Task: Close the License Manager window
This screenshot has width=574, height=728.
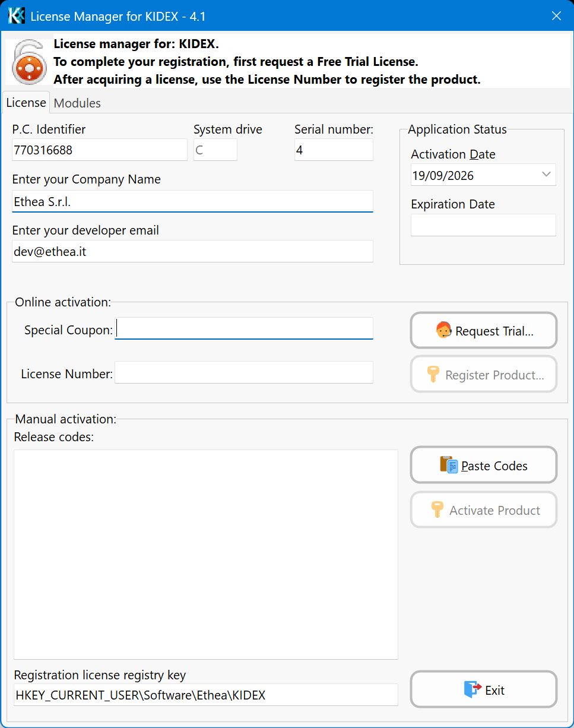Action: 556,16
